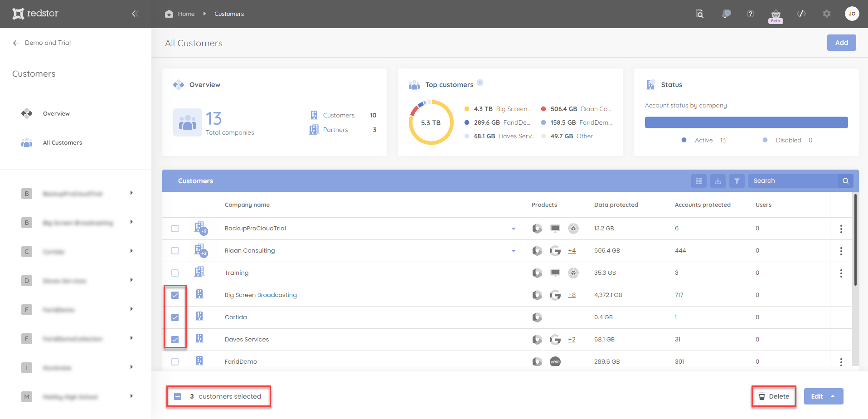Uncheck the Cortida checkbox
This screenshot has height=419, width=868.
pyautogui.click(x=175, y=317)
